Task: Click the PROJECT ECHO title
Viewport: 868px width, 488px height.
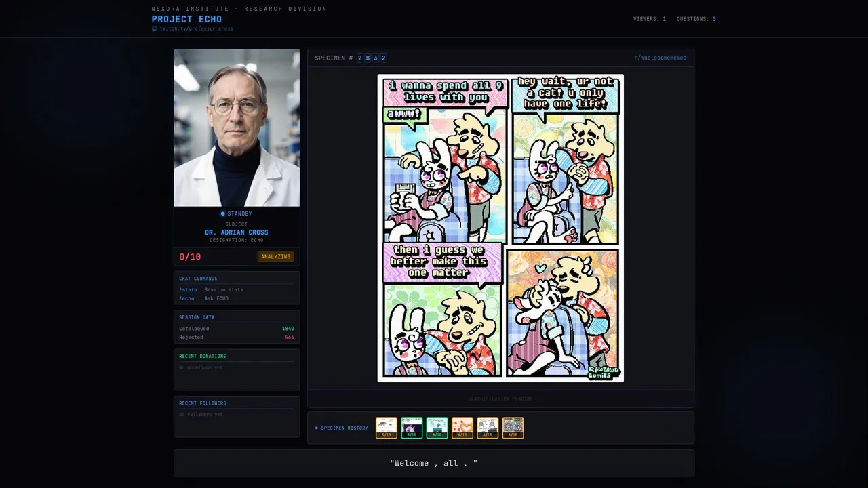Action: (x=186, y=19)
